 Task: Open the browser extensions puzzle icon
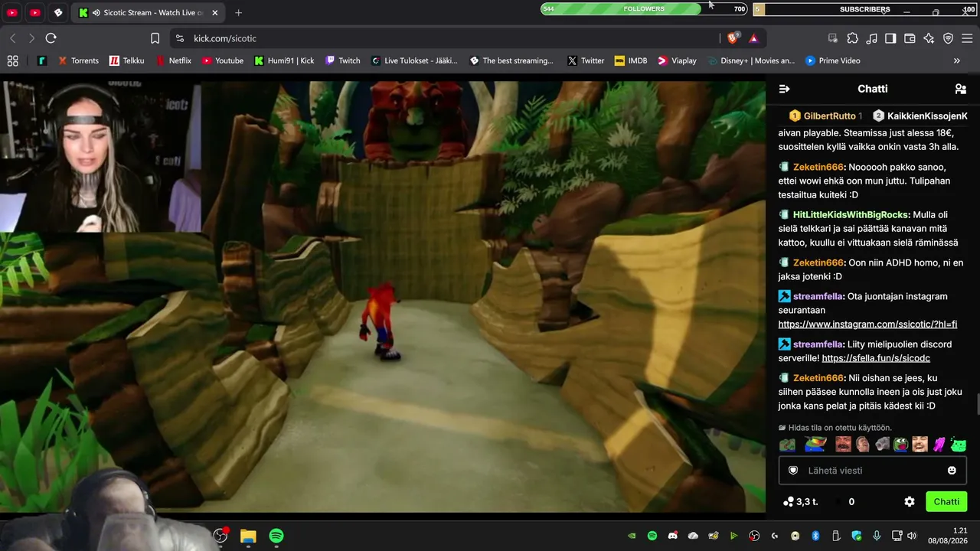[x=852, y=38]
